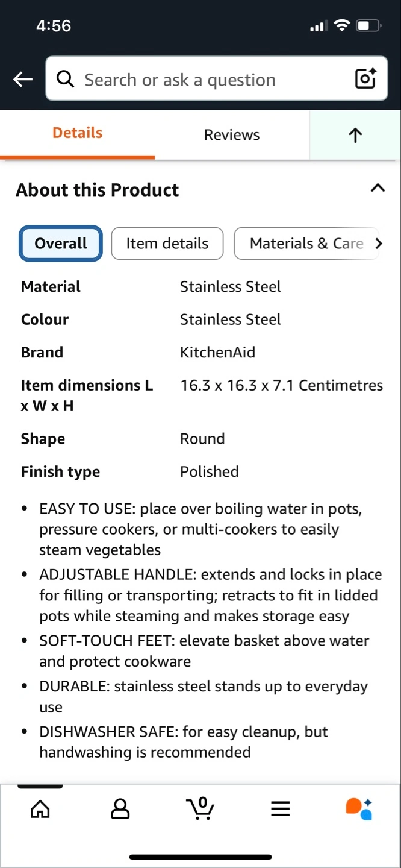
Task: Tap the search magnifier icon
Action: pyautogui.click(x=65, y=79)
